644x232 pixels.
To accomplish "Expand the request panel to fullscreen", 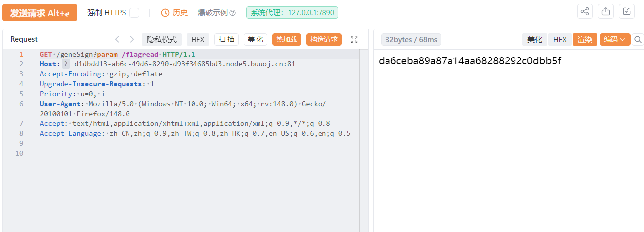I will point(354,40).
